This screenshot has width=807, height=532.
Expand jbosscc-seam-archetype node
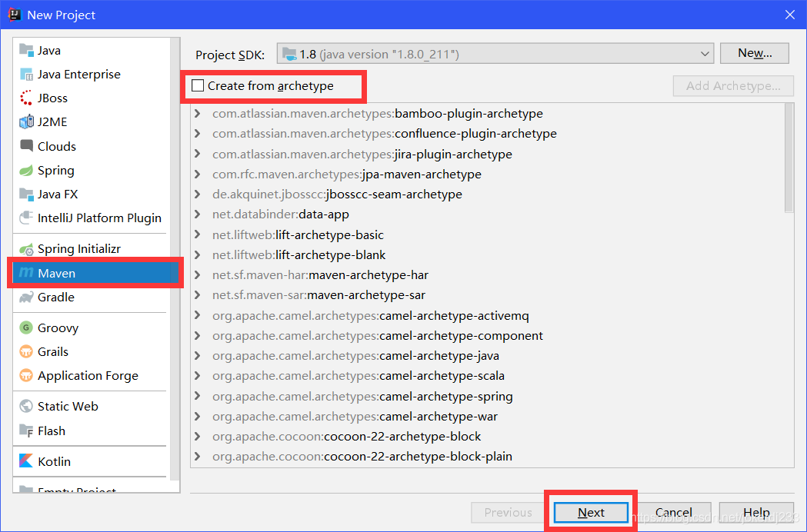click(x=198, y=194)
